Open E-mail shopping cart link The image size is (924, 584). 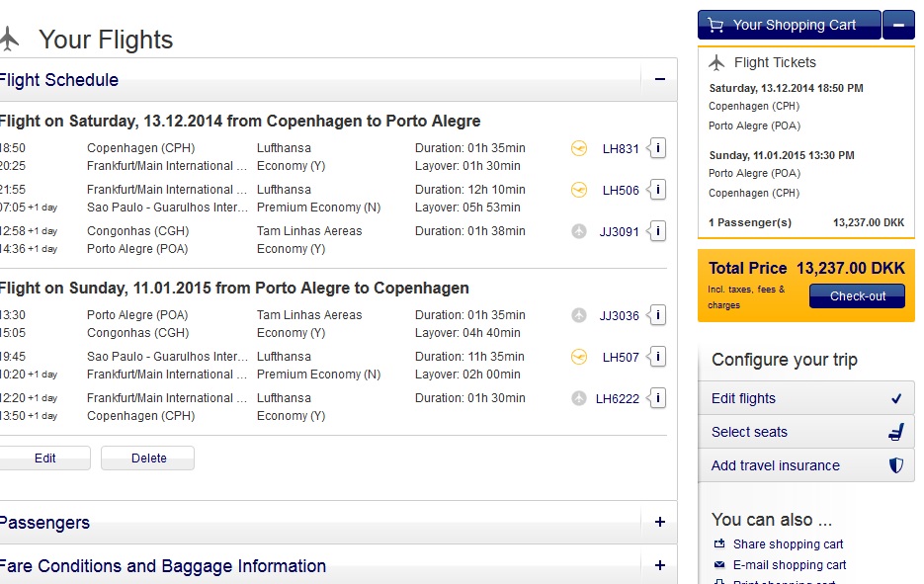pos(789,565)
